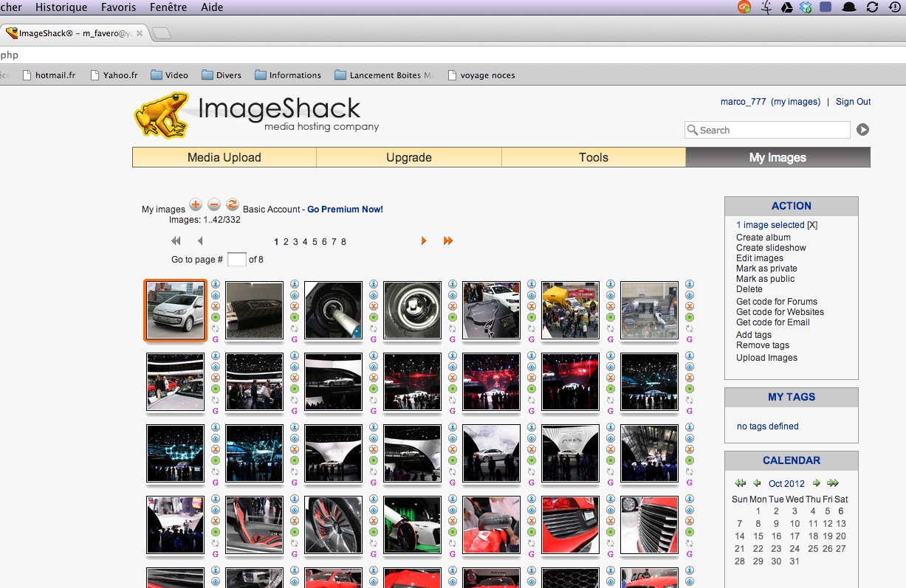Jump to last page with double orange arrow
Image resolution: width=906 pixels, height=588 pixels.
[x=447, y=241]
